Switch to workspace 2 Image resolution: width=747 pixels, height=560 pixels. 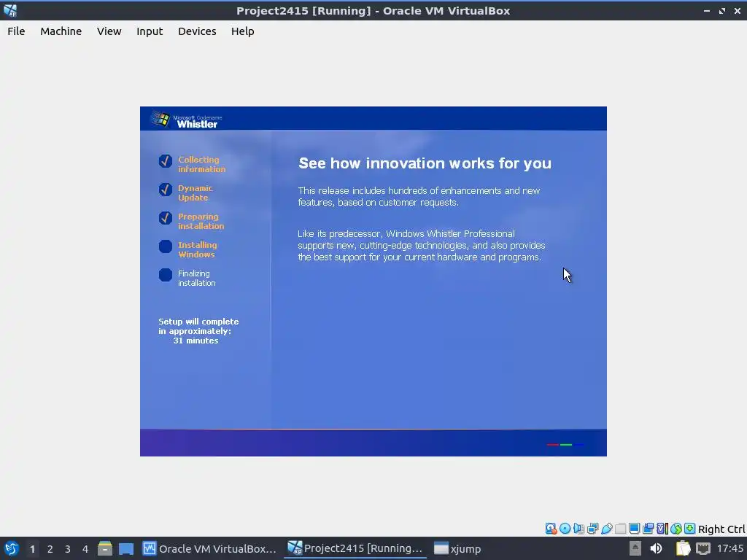[50, 549]
